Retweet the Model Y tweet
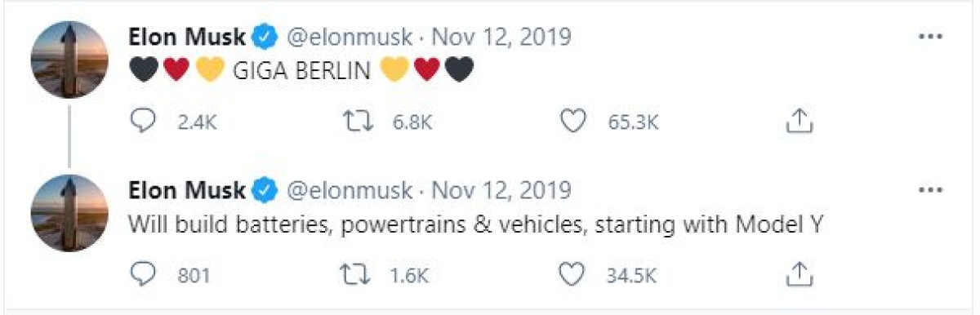Image resolution: width=980 pixels, height=315 pixels. (x=358, y=275)
